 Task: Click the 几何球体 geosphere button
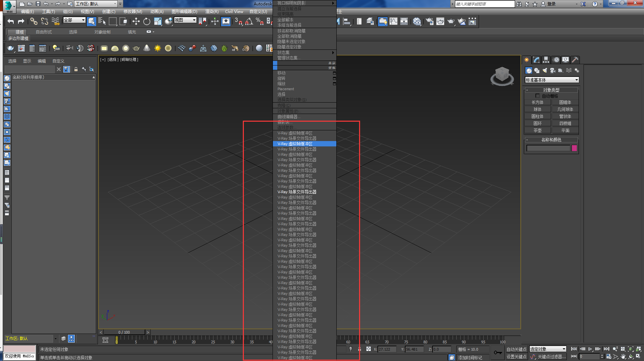(x=565, y=109)
